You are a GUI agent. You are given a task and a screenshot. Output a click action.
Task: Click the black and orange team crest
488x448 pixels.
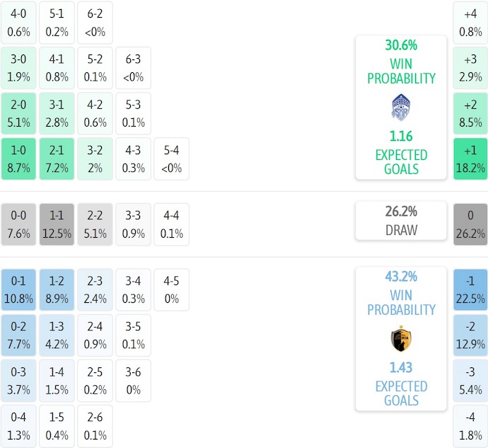click(x=401, y=339)
